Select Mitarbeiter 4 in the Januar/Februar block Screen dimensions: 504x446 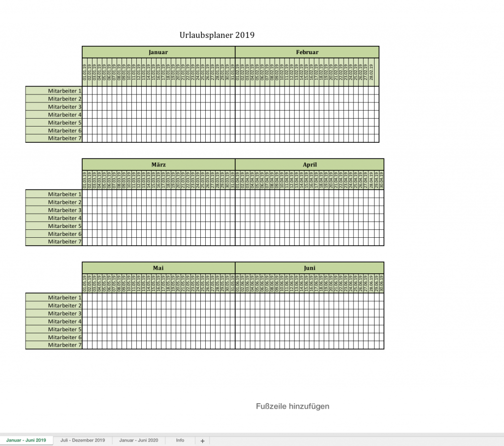(x=54, y=115)
